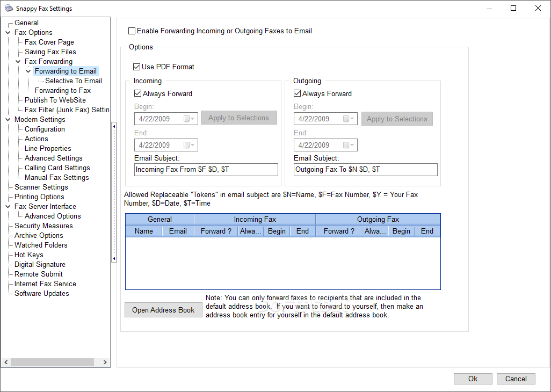Image resolution: width=551 pixels, height=392 pixels.
Task: Open Actions under Modem Settings
Action: pos(36,139)
